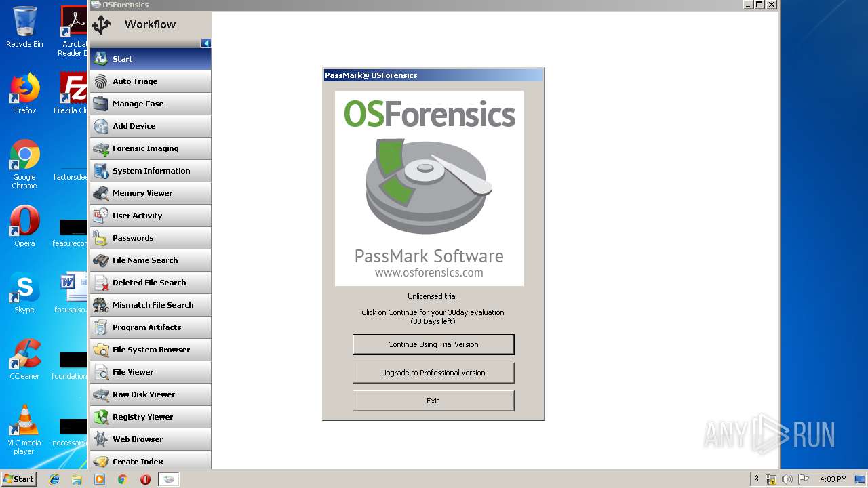Open System Information module
This screenshot has width=868, height=488.
(150, 171)
